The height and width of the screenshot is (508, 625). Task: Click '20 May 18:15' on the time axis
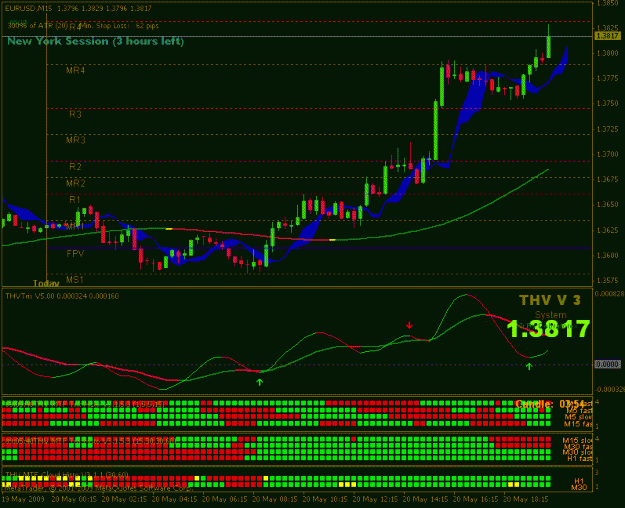tap(526, 499)
